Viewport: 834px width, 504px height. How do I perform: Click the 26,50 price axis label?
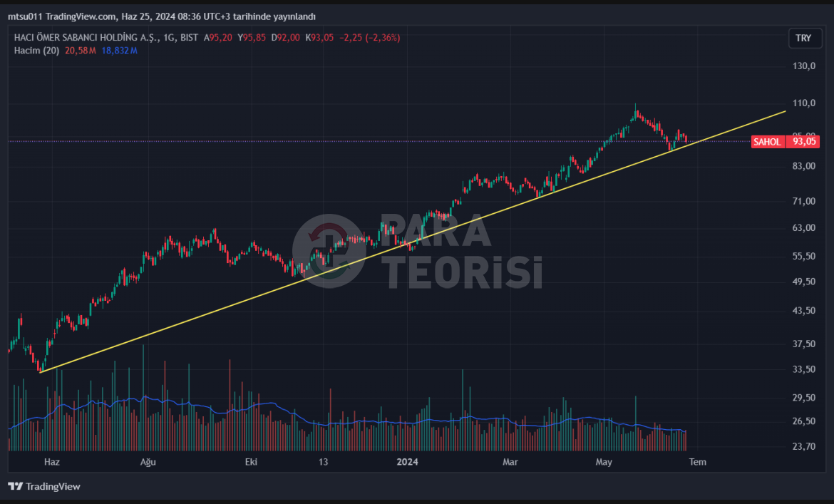tap(803, 421)
